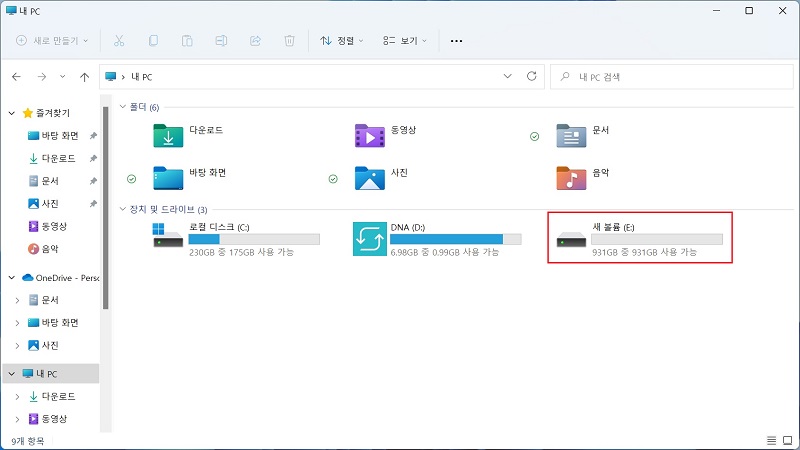Image resolution: width=800 pixels, height=450 pixels.
Task: Click the Cut scissors icon
Action: (119, 41)
